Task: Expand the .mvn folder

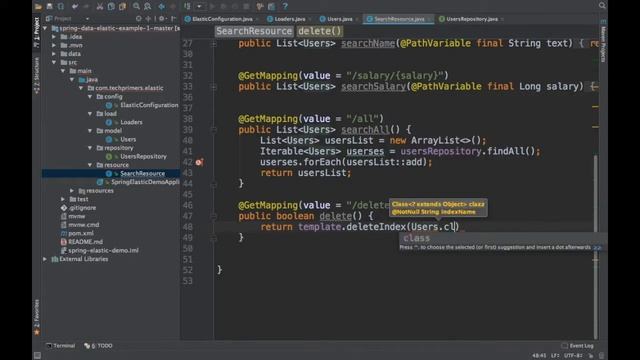Action: (54, 45)
